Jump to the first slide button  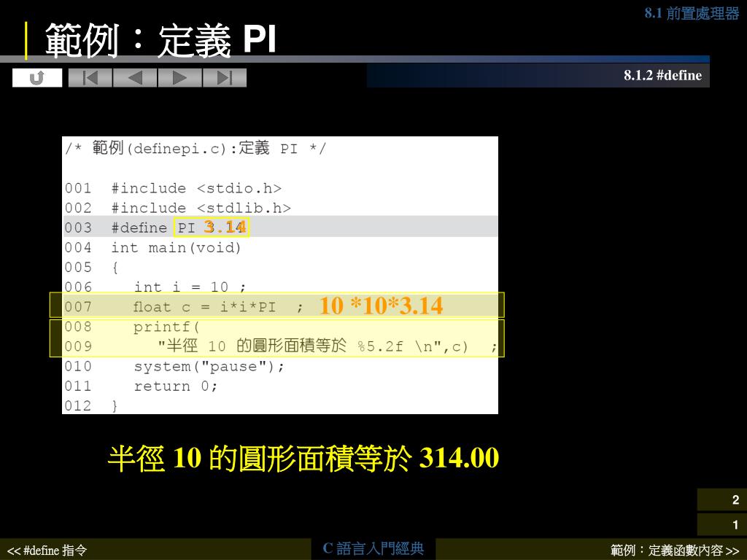click(90, 77)
